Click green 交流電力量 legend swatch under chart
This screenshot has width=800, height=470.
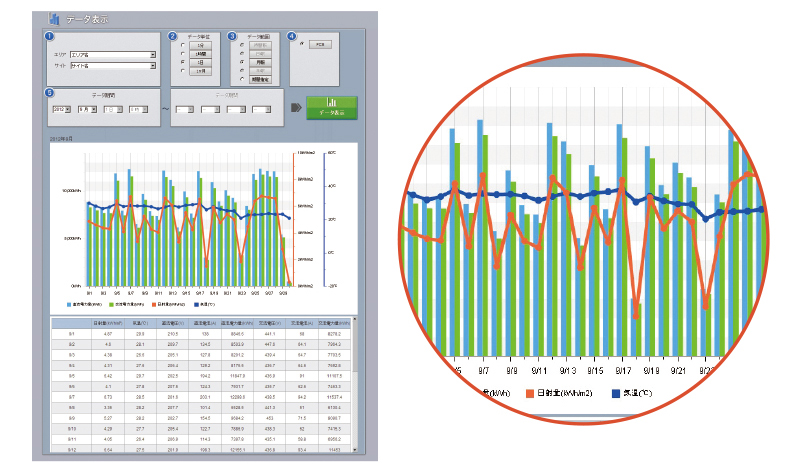click(111, 305)
